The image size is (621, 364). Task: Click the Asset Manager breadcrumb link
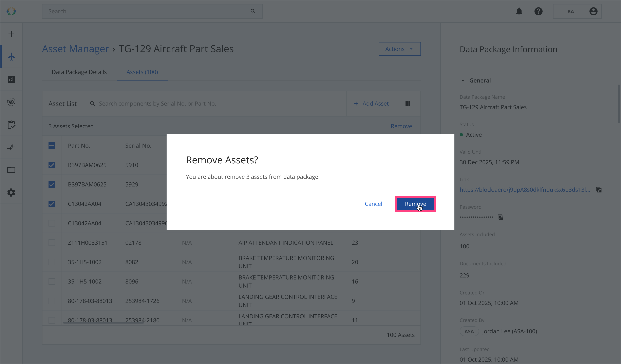click(75, 49)
